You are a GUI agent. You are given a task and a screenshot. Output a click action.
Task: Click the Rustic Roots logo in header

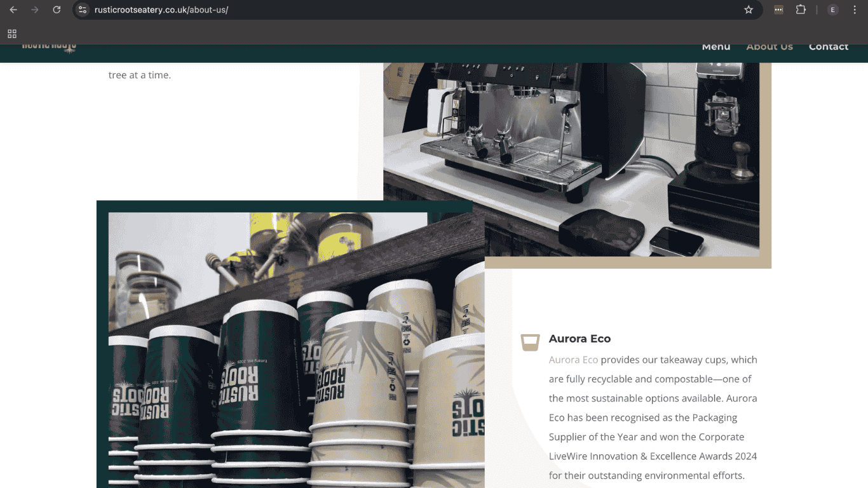pos(49,47)
